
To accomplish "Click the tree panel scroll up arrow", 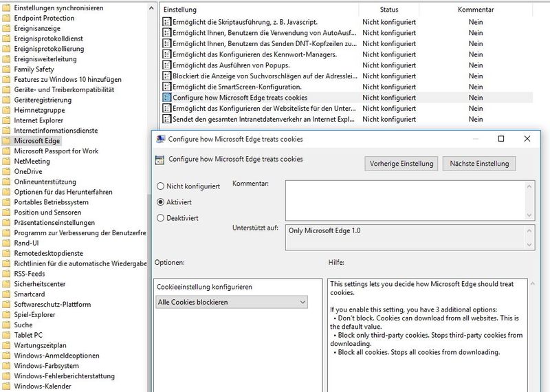I will [x=151, y=8].
